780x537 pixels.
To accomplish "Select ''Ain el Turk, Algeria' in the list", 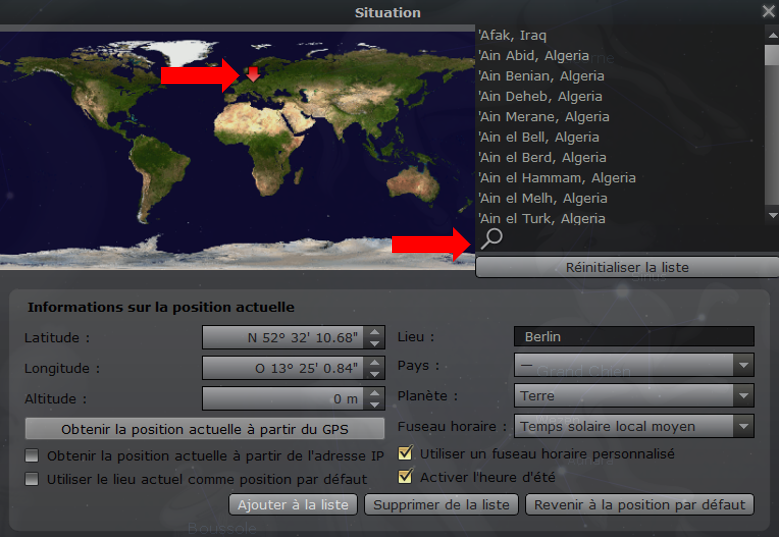I will point(542,219).
